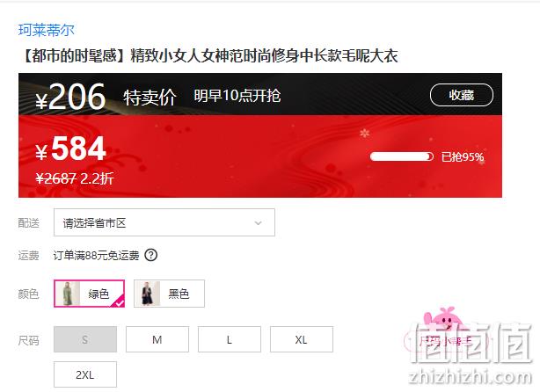Open the 尺码小助手 size helper button
This screenshot has width=540, height=392.
tap(446, 341)
